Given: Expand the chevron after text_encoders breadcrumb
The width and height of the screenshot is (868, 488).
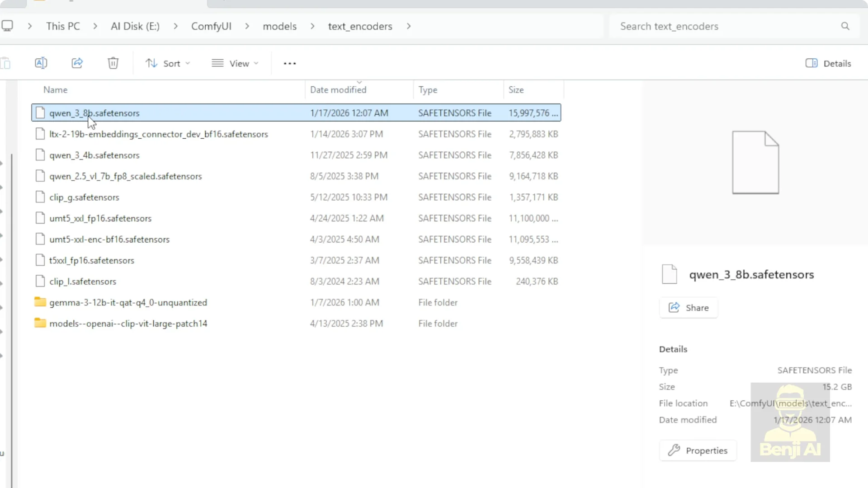Looking at the screenshot, I should 409,26.
